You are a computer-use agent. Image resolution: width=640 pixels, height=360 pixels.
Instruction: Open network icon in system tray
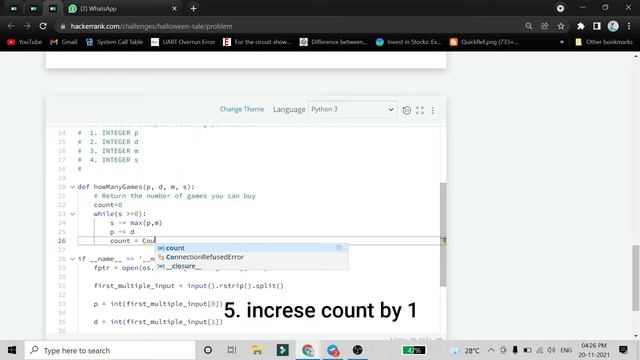(x=540, y=350)
